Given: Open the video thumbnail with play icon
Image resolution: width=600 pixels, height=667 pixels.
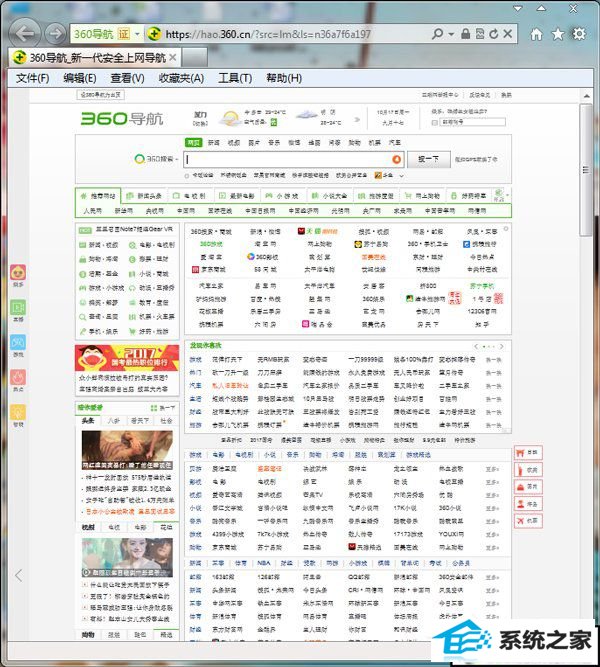Looking at the screenshot, I should coord(127,557).
